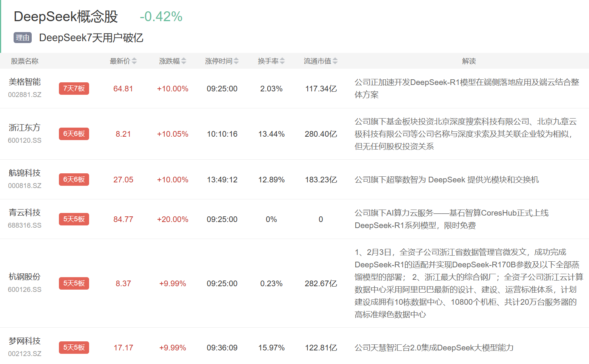Click the 5天5板 badge beside 杭钢股份

[x=74, y=284]
